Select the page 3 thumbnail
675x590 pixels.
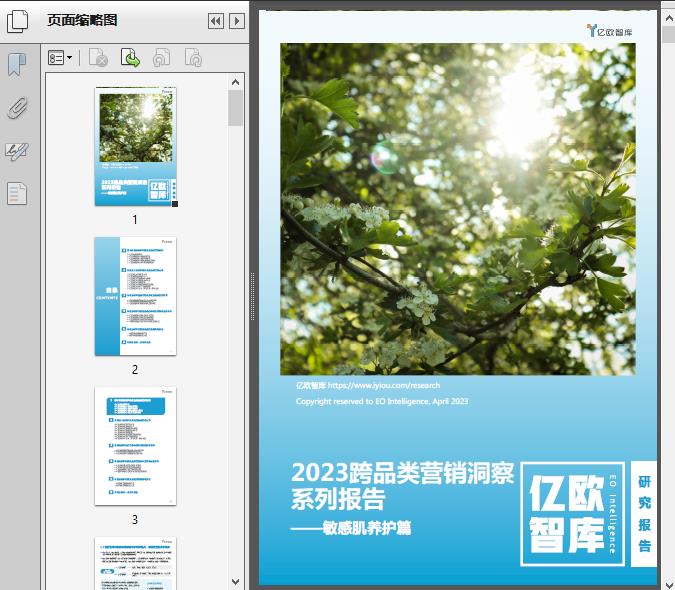(x=136, y=446)
